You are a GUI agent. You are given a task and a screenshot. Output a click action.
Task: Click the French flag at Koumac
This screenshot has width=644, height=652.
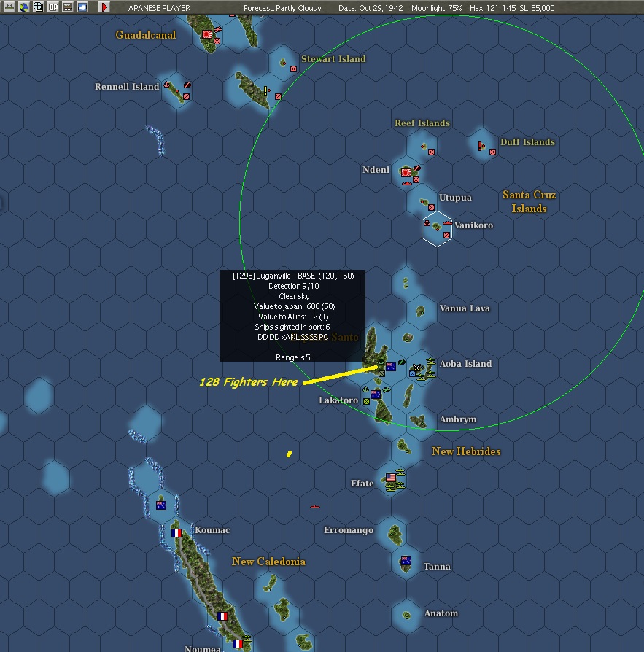176,532
